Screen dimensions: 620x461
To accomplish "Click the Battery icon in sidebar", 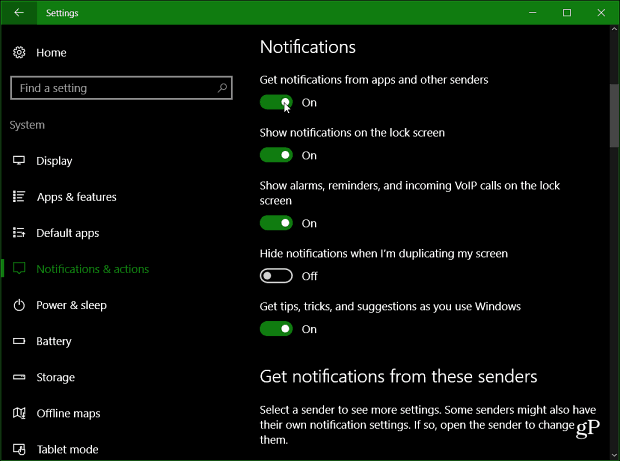I will coord(19,341).
